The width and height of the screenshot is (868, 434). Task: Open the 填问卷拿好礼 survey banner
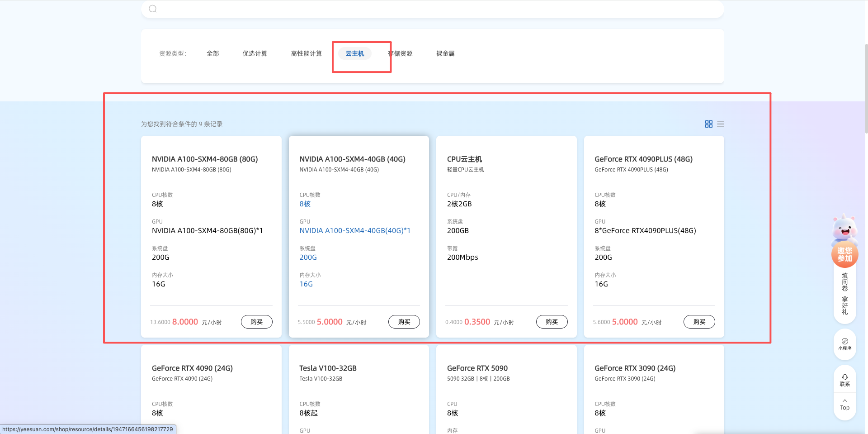844,294
